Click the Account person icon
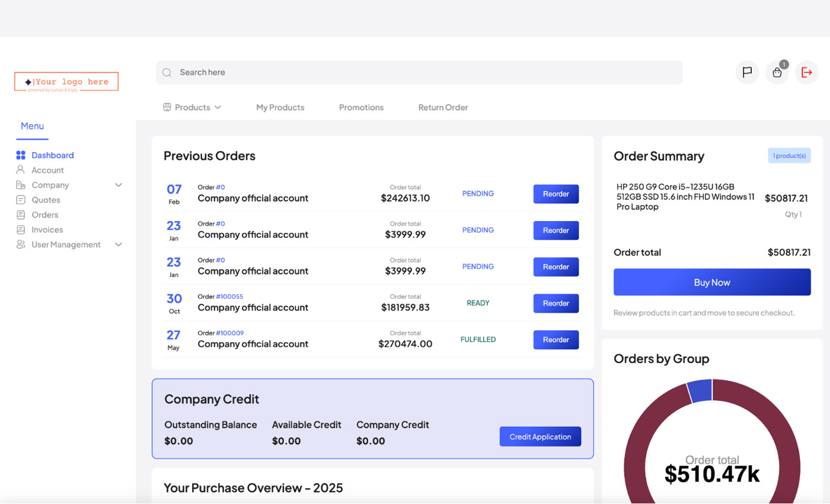The width and height of the screenshot is (830, 504). (x=21, y=170)
